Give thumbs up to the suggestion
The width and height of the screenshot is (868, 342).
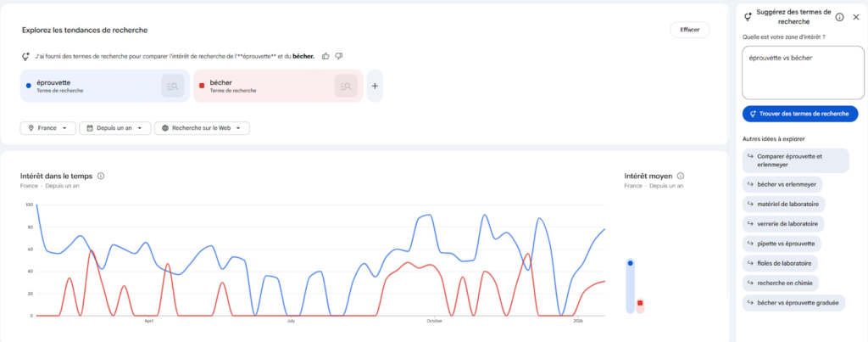[x=325, y=56]
